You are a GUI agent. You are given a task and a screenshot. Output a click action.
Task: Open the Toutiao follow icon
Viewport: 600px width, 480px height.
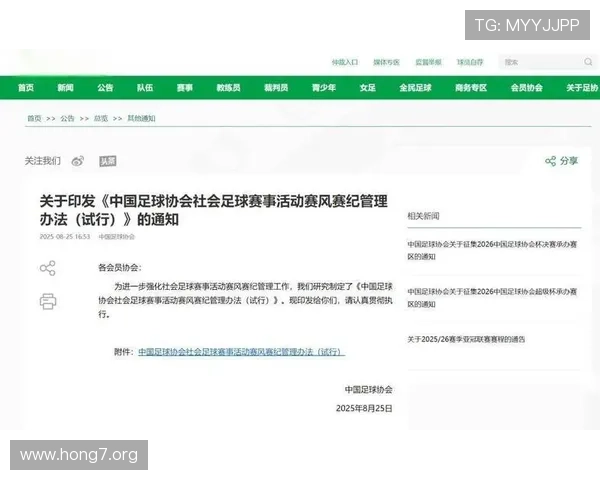(108, 161)
